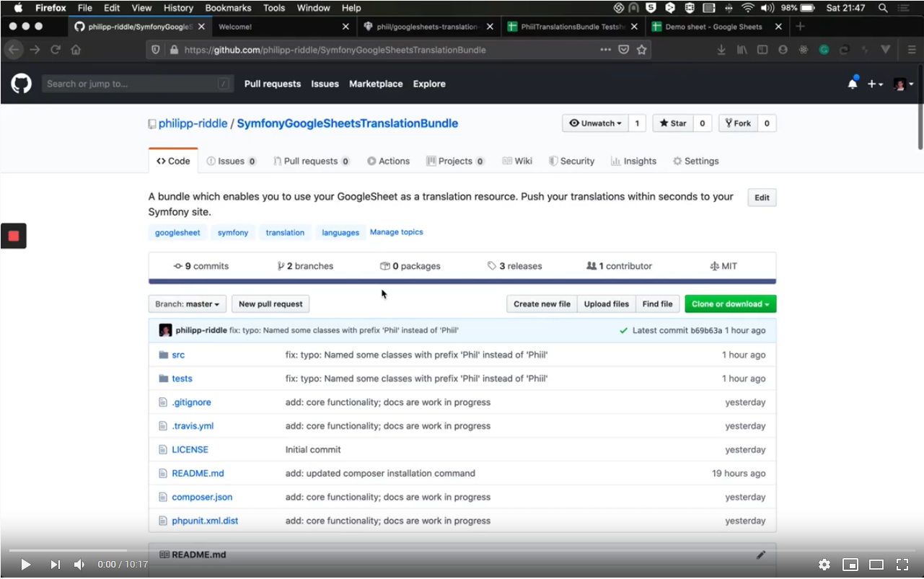
Task: Open macOS Spotlight search icon
Action: [883, 8]
